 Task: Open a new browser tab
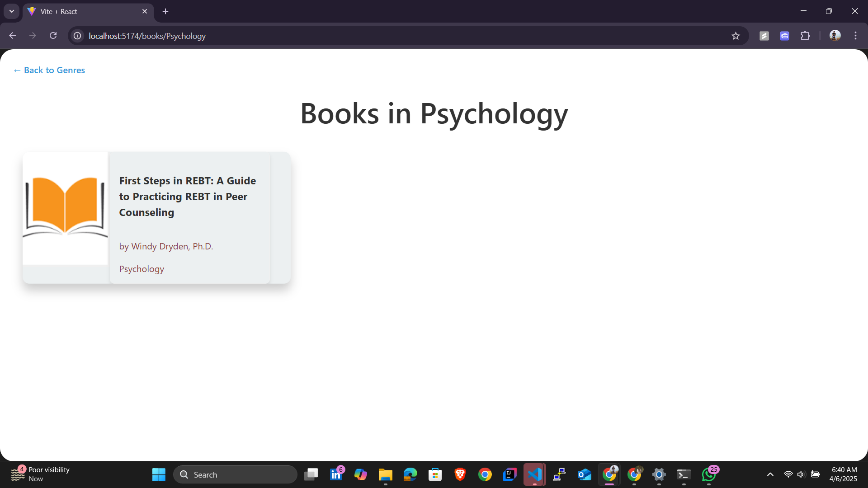165,11
